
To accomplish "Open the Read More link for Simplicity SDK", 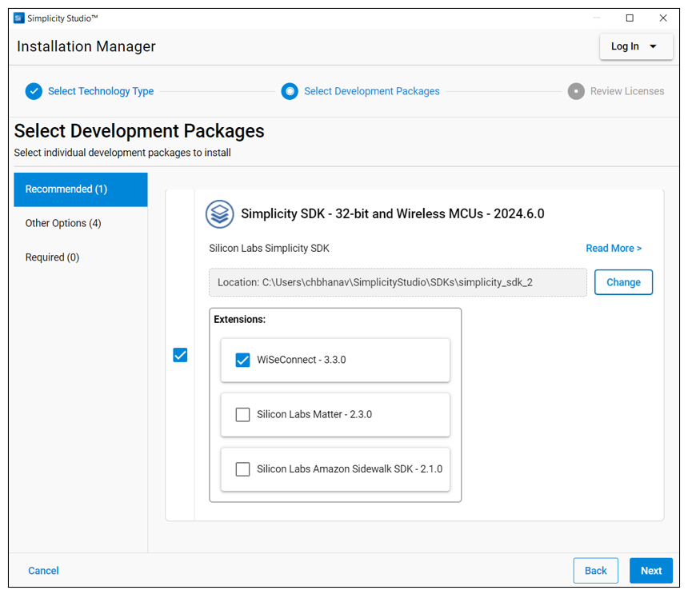I will pyautogui.click(x=614, y=248).
